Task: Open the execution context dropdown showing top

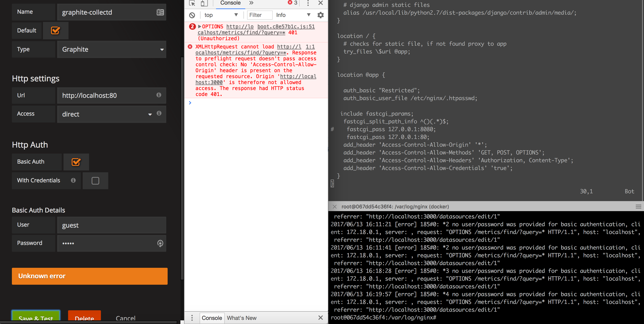Action: 221,15
